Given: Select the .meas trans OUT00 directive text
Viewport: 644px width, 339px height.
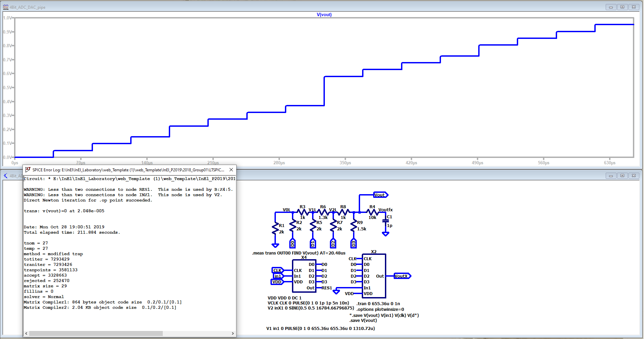Looking at the screenshot, I should click(x=299, y=253).
